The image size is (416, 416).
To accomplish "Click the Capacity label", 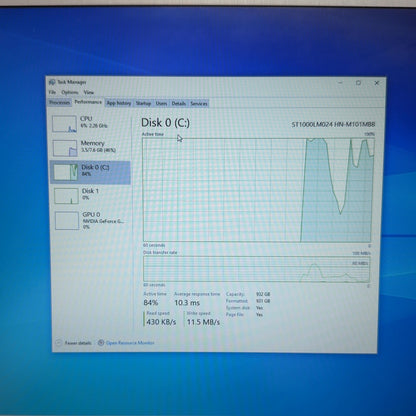I will [235, 294].
